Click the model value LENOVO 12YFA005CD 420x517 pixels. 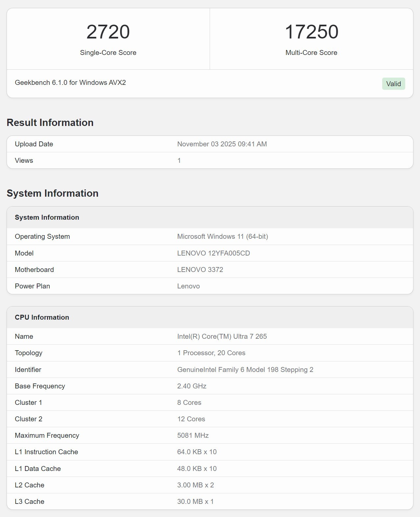pyautogui.click(x=213, y=253)
